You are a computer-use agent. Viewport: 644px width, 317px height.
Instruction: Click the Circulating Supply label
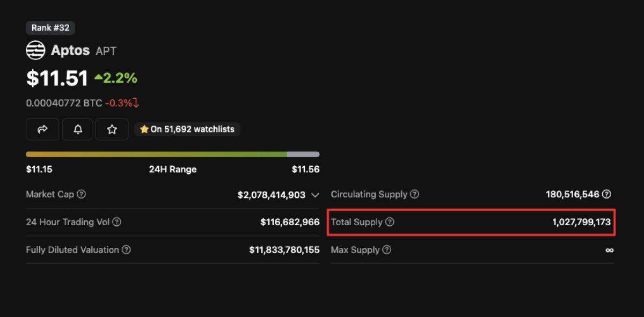369,195
